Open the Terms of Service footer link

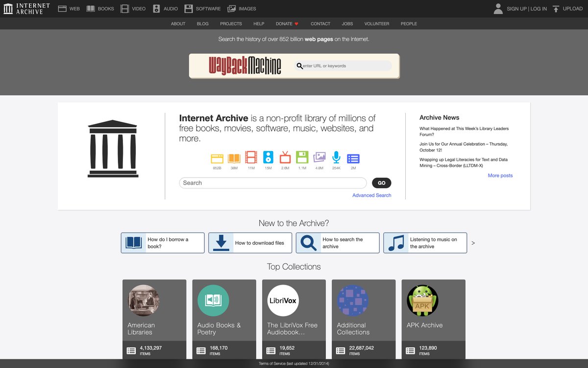click(294, 364)
